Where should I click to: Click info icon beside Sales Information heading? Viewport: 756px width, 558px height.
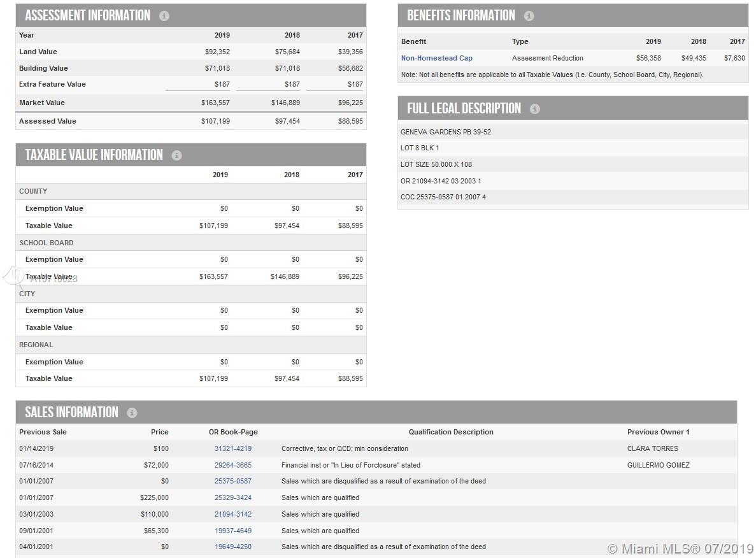[132, 413]
